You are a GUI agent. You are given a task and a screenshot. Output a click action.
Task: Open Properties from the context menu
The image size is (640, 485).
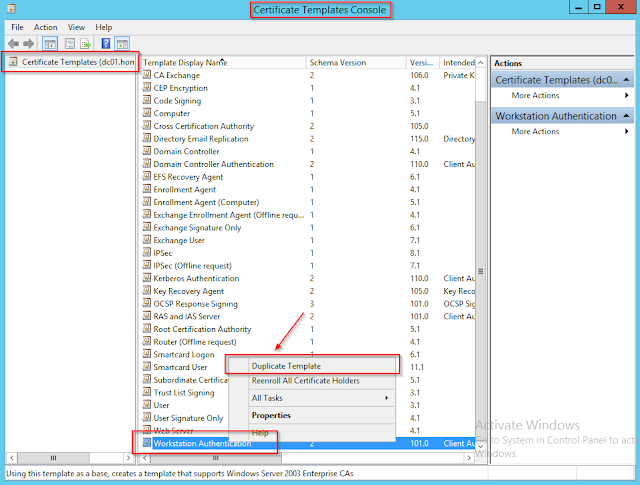(x=271, y=415)
